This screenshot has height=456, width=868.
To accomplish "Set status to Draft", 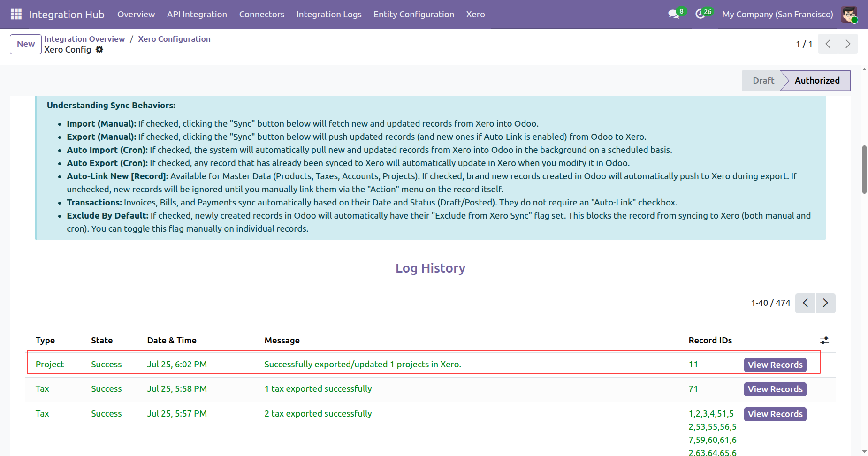I will coord(763,81).
